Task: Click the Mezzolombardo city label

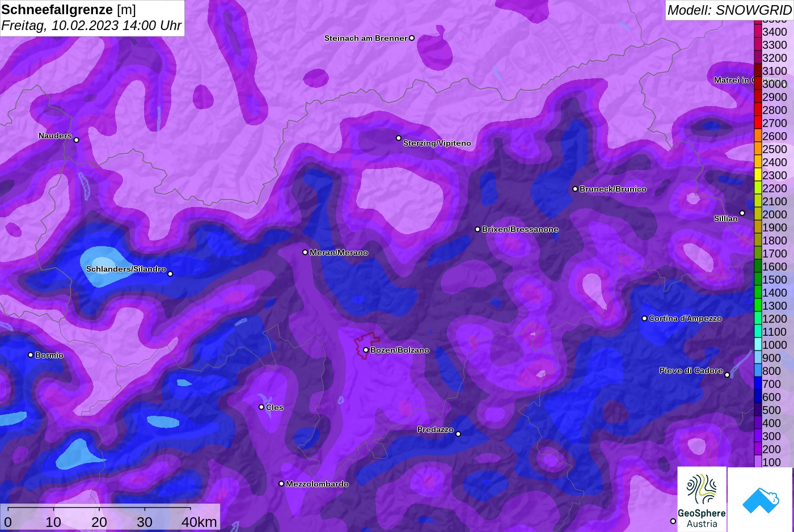Action: tap(318, 484)
